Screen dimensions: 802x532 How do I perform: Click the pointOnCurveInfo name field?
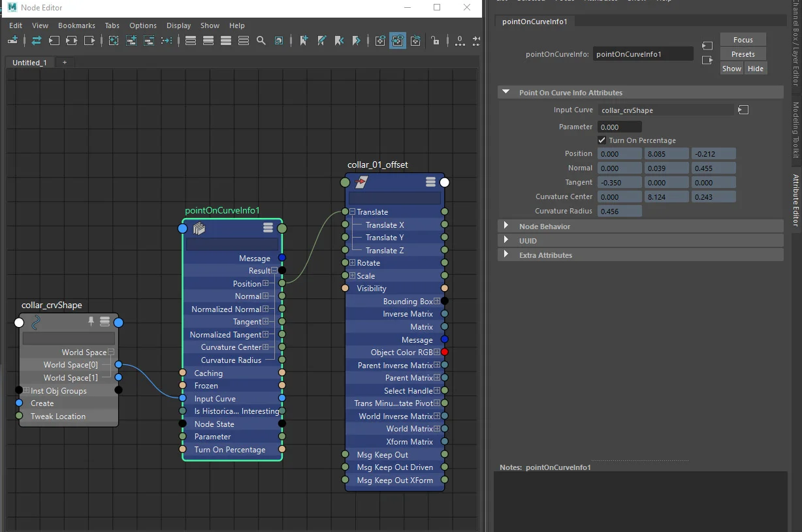[643, 54]
